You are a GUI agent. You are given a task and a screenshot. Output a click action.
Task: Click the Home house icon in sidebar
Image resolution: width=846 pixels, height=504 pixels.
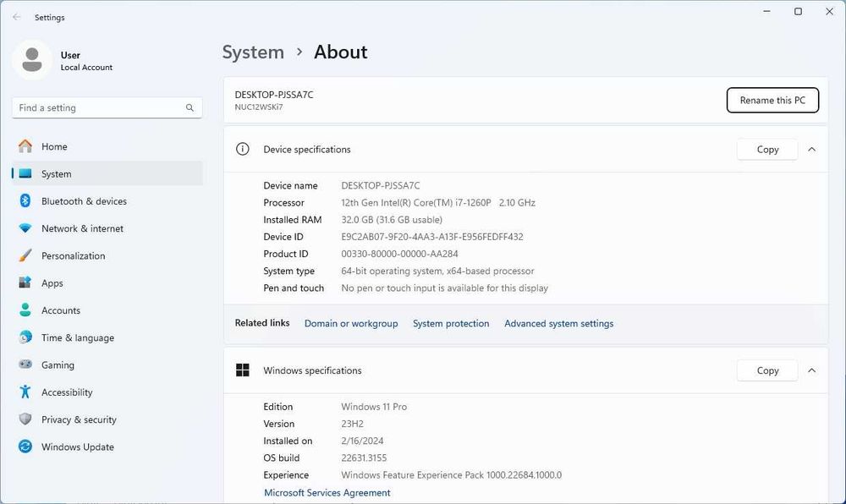25,146
